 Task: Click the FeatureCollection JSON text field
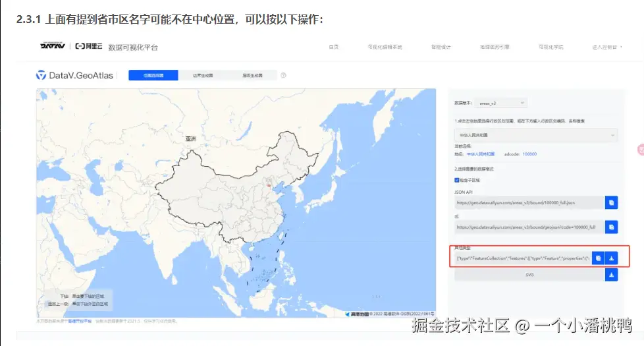523,258
